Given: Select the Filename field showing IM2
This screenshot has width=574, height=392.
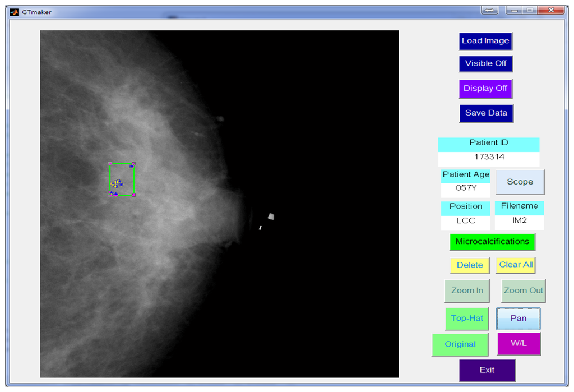Looking at the screenshot, I should pos(519,221).
